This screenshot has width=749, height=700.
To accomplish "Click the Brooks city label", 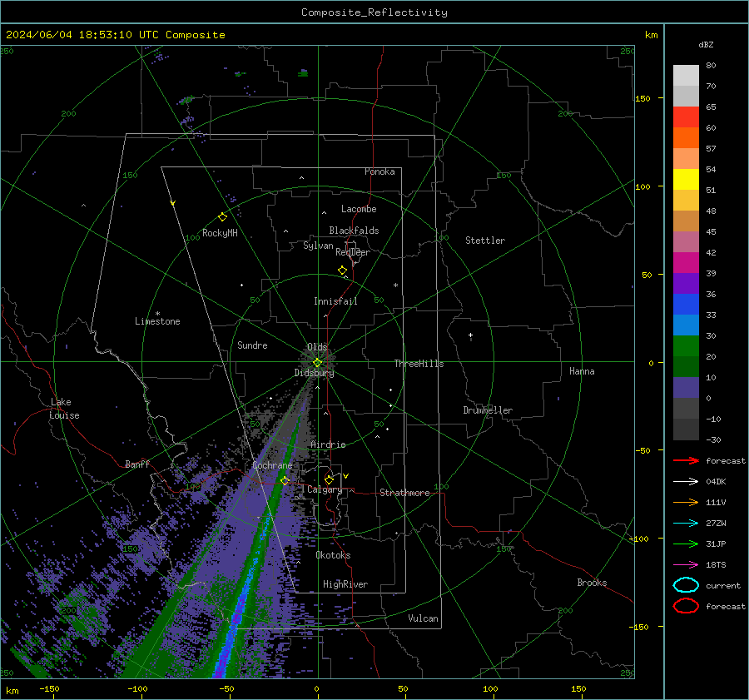I will click(592, 583).
